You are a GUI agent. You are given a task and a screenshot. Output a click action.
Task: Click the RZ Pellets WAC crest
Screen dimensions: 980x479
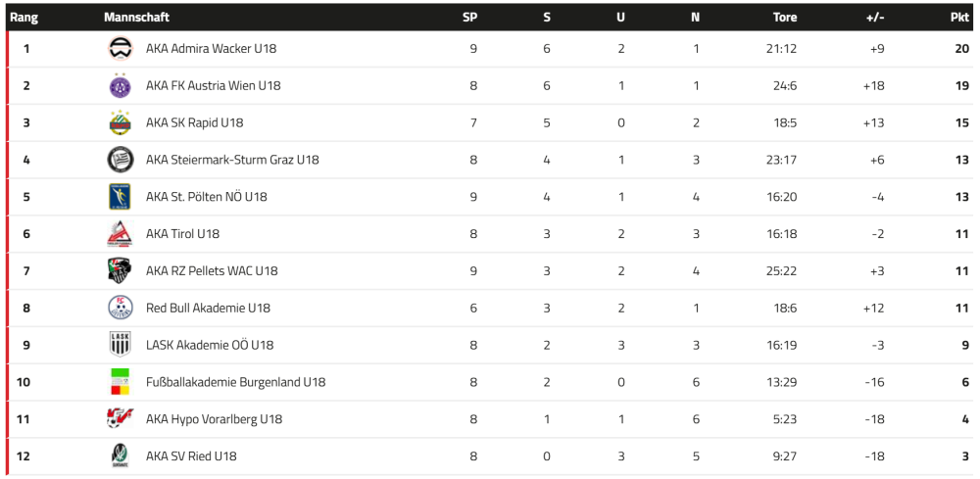120,270
